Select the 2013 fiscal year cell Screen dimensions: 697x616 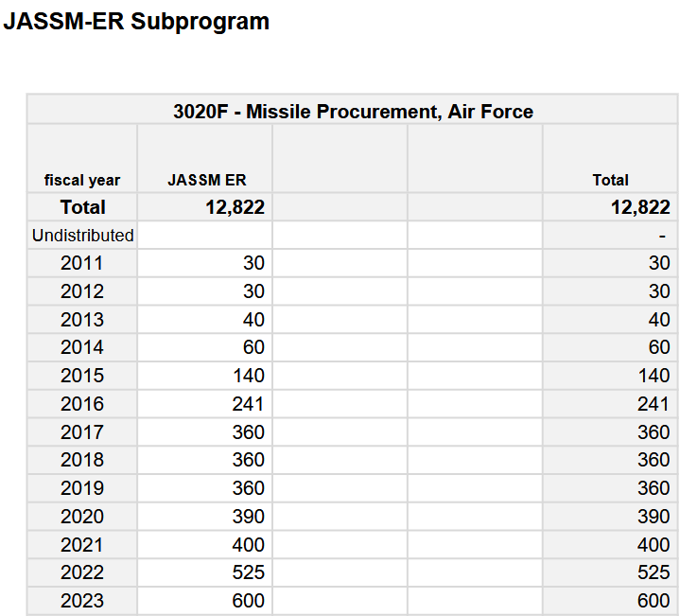coord(82,320)
